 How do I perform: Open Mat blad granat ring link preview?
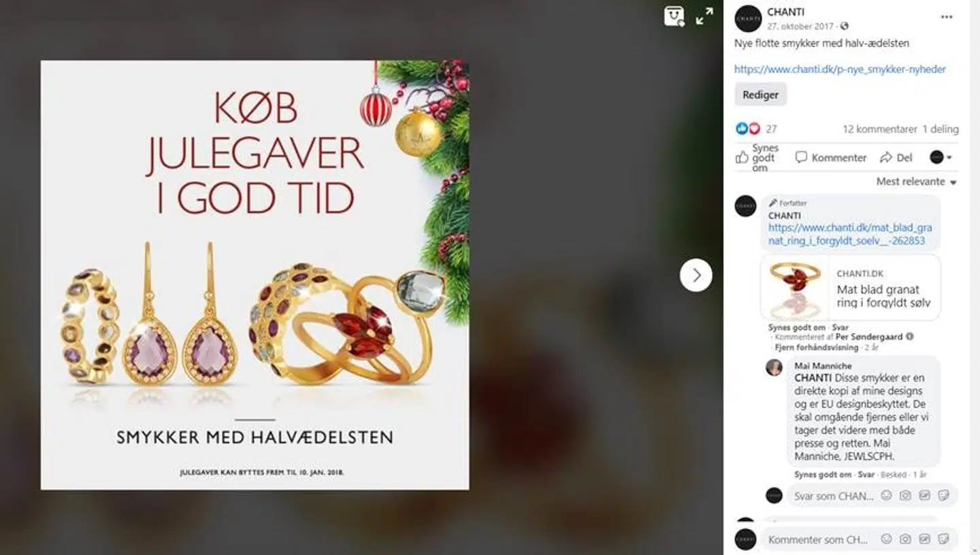[851, 287]
